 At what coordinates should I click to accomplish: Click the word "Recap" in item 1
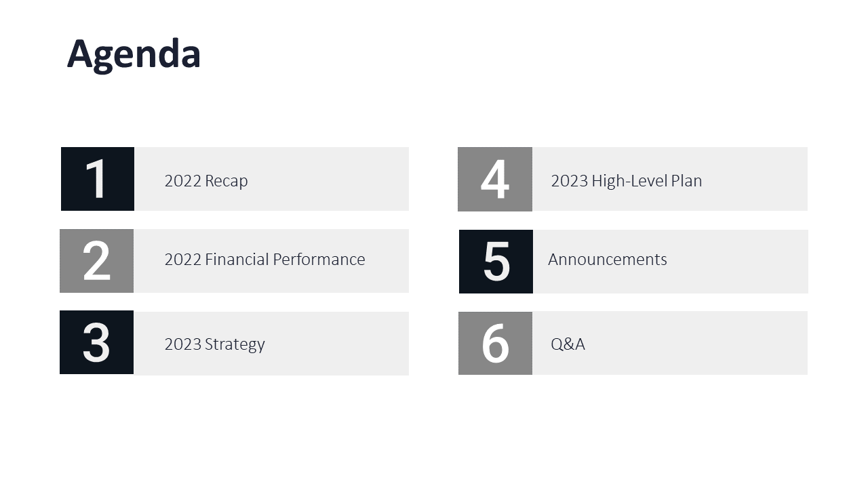(x=226, y=181)
